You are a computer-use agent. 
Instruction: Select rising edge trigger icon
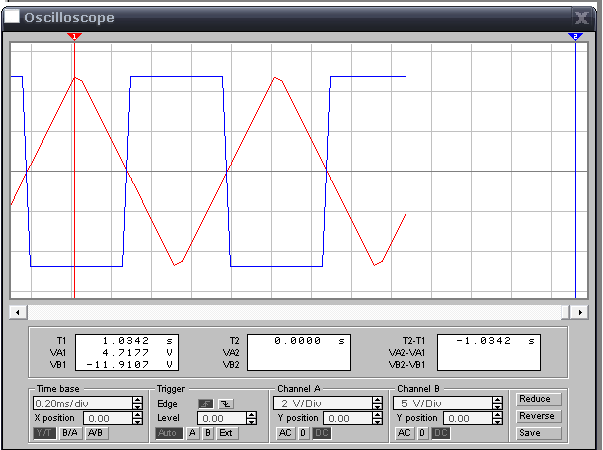pos(205,403)
